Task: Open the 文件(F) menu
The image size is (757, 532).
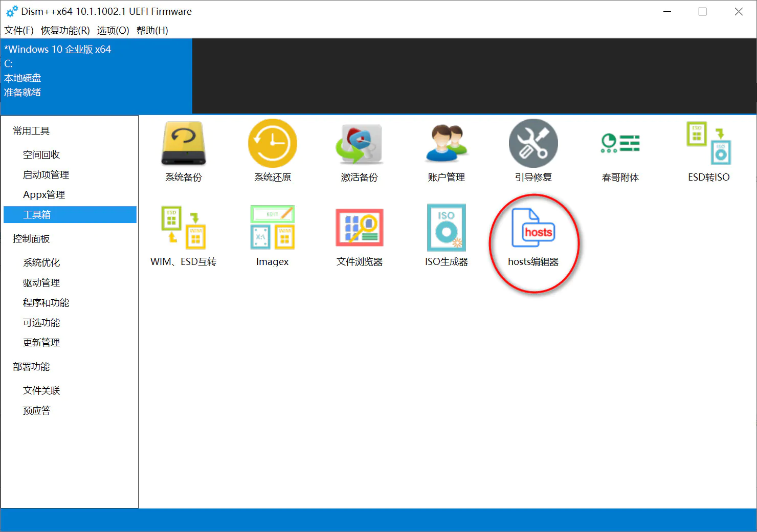Action: click(x=19, y=30)
